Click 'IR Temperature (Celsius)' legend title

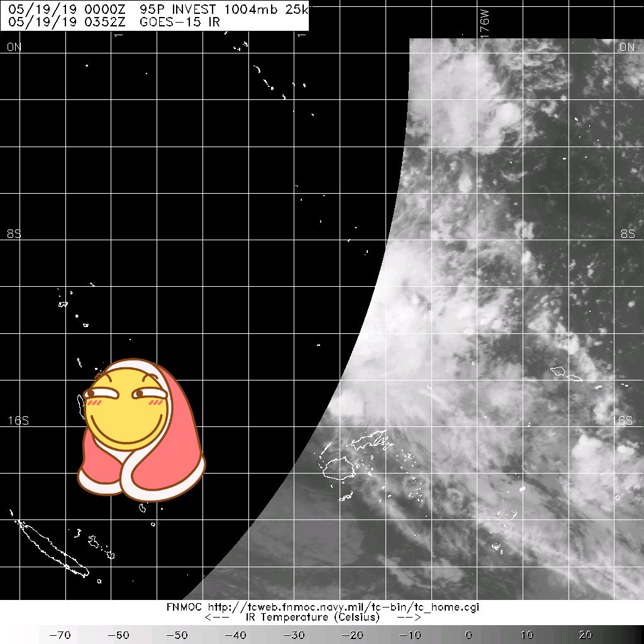[x=313, y=617]
